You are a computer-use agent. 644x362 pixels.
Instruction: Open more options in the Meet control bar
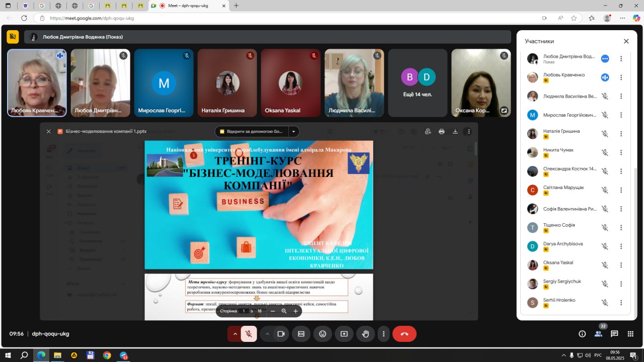384,334
